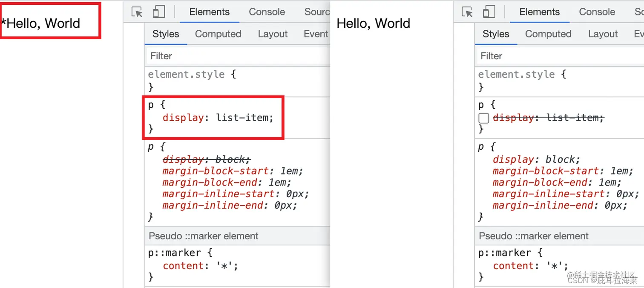Click 'display' property name in left list-item rule
This screenshot has width=644, height=288.
183,118
